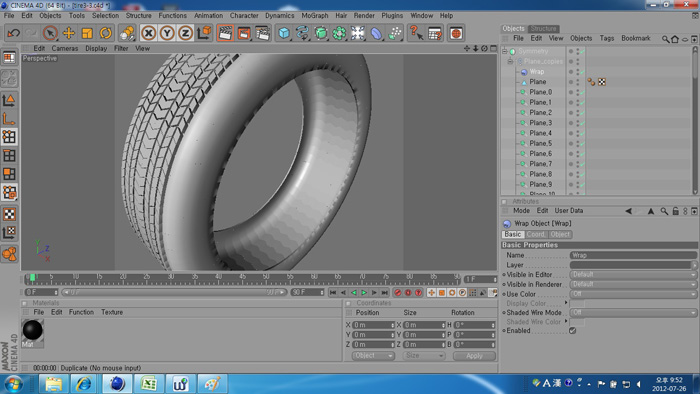
Task: Click the taskbar Internet Explorer icon
Action: (x=84, y=383)
